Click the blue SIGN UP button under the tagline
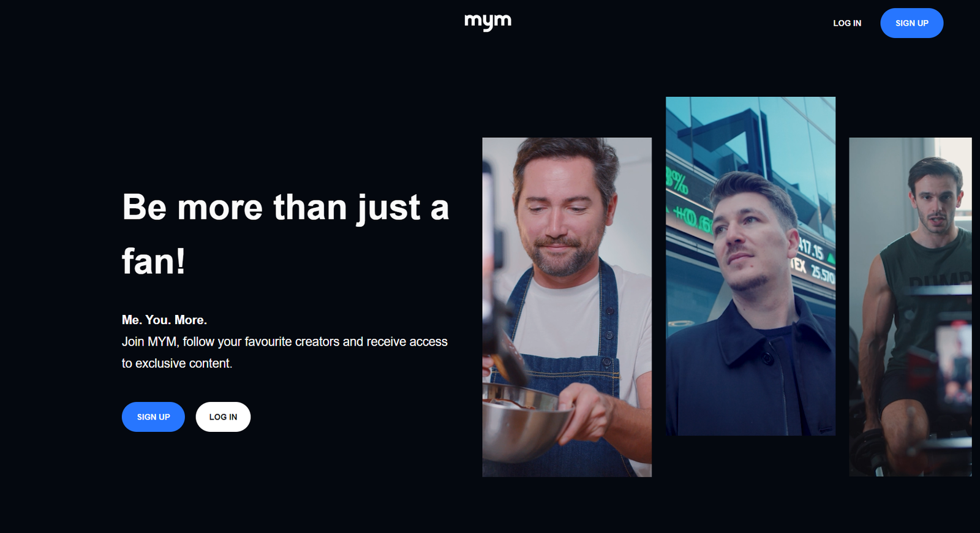Screen dimensions: 980x533 (153, 417)
